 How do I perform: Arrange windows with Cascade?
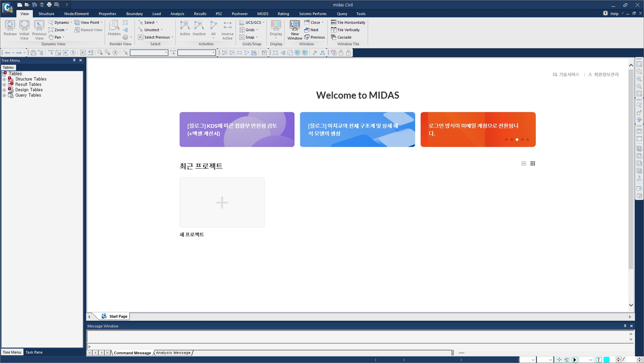tap(341, 37)
